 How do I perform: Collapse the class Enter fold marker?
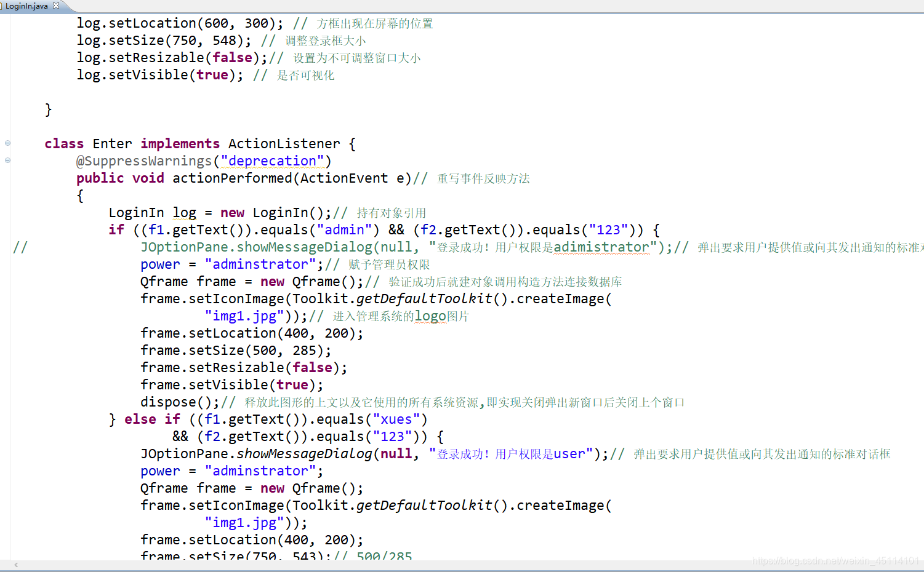(x=7, y=143)
